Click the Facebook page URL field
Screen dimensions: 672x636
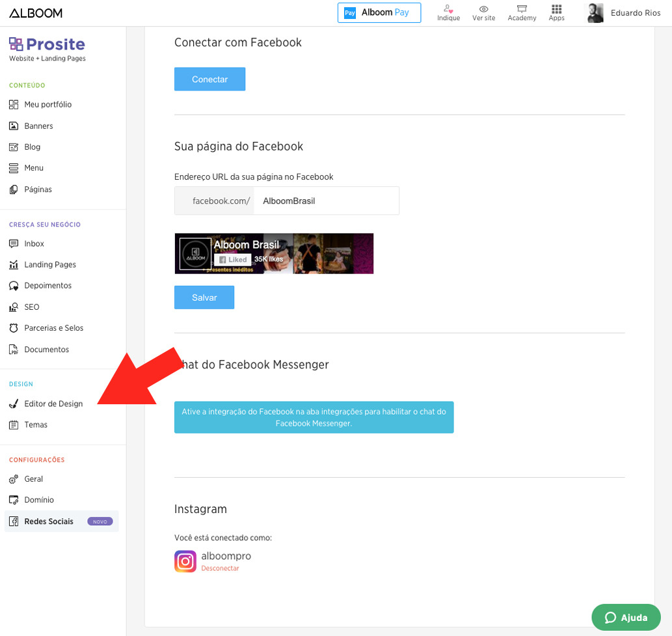pos(325,201)
